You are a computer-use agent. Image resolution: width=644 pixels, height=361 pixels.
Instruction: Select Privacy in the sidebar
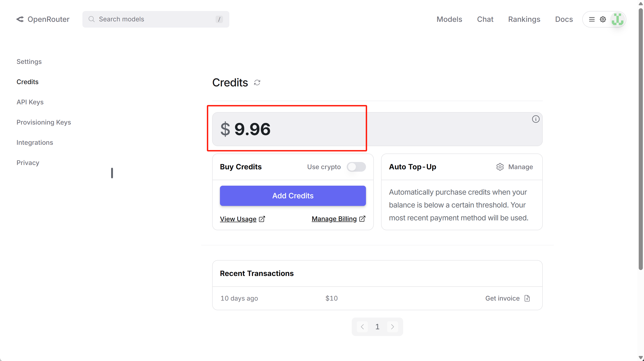(28, 163)
